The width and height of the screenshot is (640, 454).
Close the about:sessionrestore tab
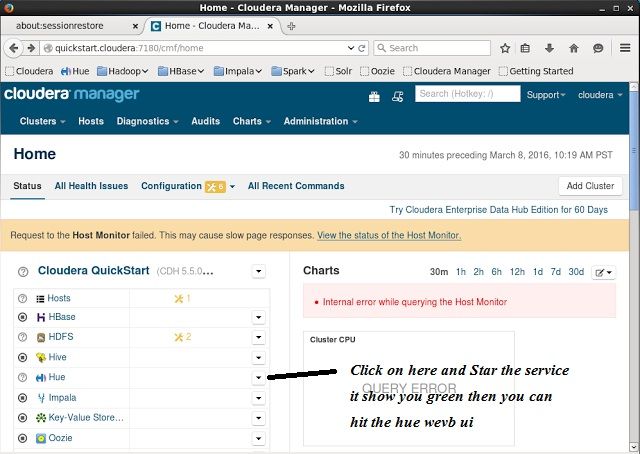135,26
